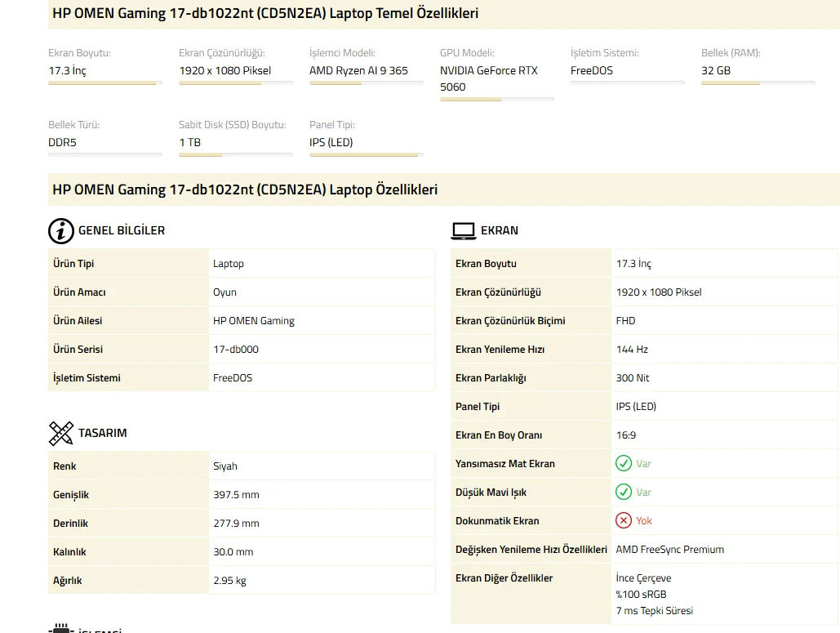
Task: Click the '32 GB' RAM value
Action: tap(716, 71)
